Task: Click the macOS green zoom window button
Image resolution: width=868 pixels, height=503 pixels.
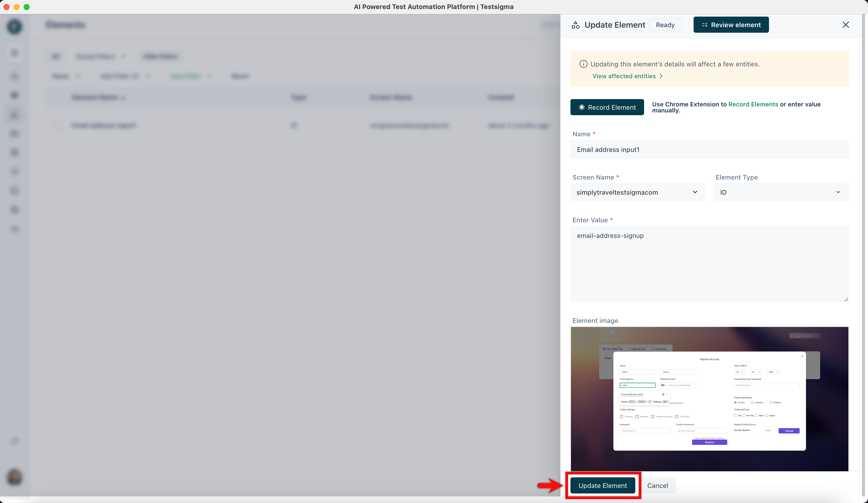Action: click(27, 7)
